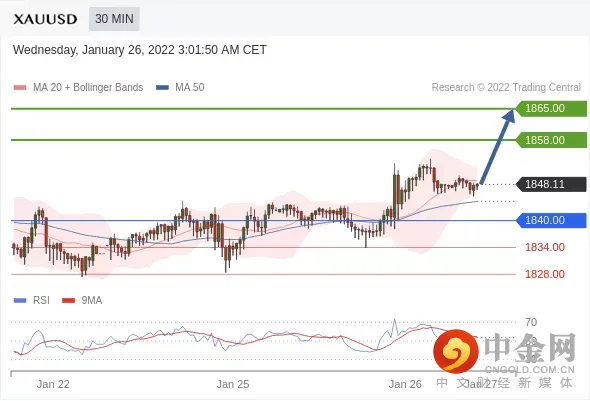590x401 pixels.
Task: Click the 9MA red legend swatch
Action: 68,301
